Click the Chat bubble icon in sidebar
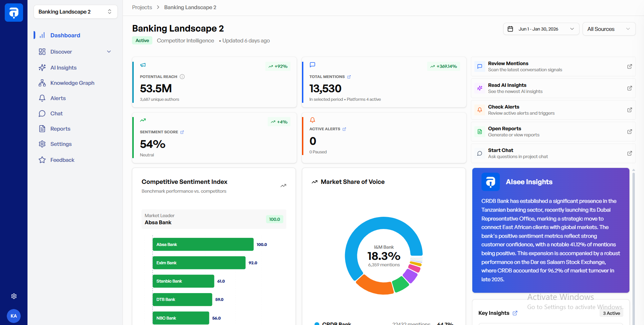Screen dimensions: 644x325 (42, 113)
